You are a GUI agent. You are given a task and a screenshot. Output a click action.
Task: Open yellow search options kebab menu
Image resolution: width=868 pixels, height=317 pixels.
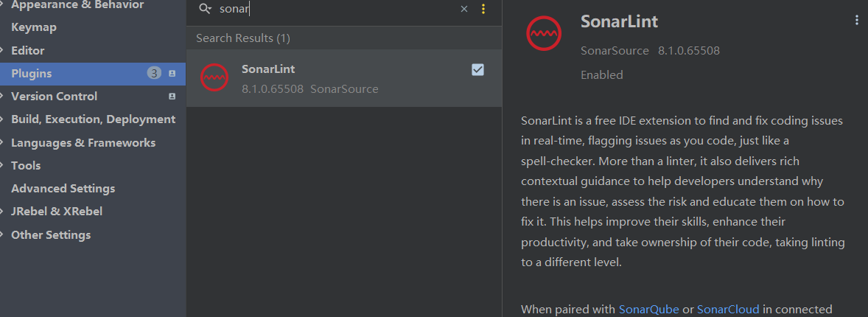coord(483,9)
